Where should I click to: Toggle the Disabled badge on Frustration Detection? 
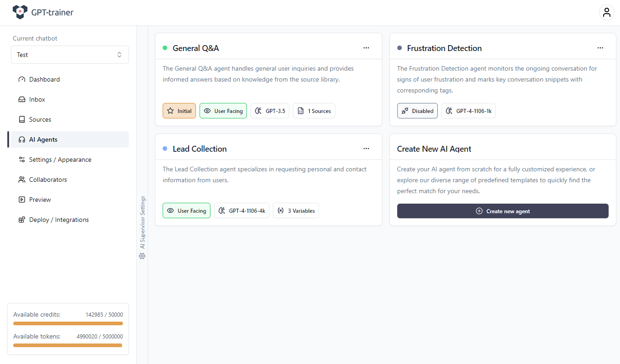pyautogui.click(x=417, y=111)
